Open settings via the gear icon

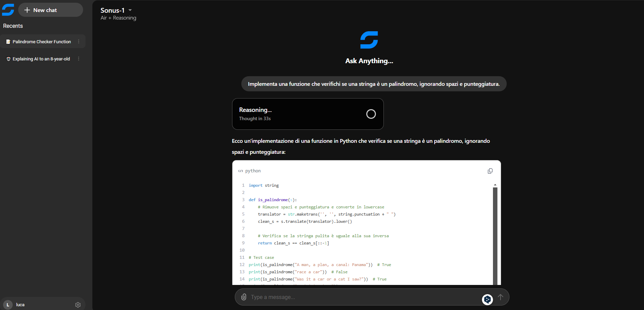tap(78, 305)
